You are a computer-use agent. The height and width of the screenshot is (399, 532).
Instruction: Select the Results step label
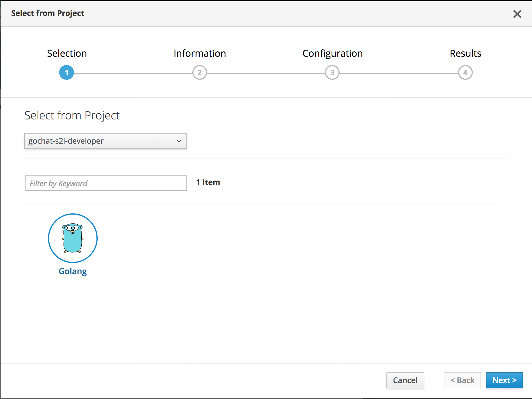[x=465, y=53]
